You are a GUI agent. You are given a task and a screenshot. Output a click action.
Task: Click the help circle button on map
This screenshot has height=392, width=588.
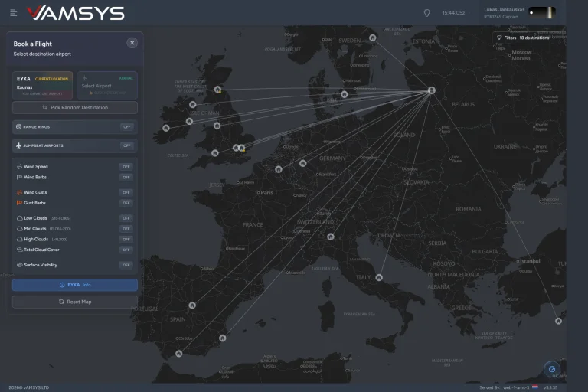pyautogui.click(x=551, y=369)
